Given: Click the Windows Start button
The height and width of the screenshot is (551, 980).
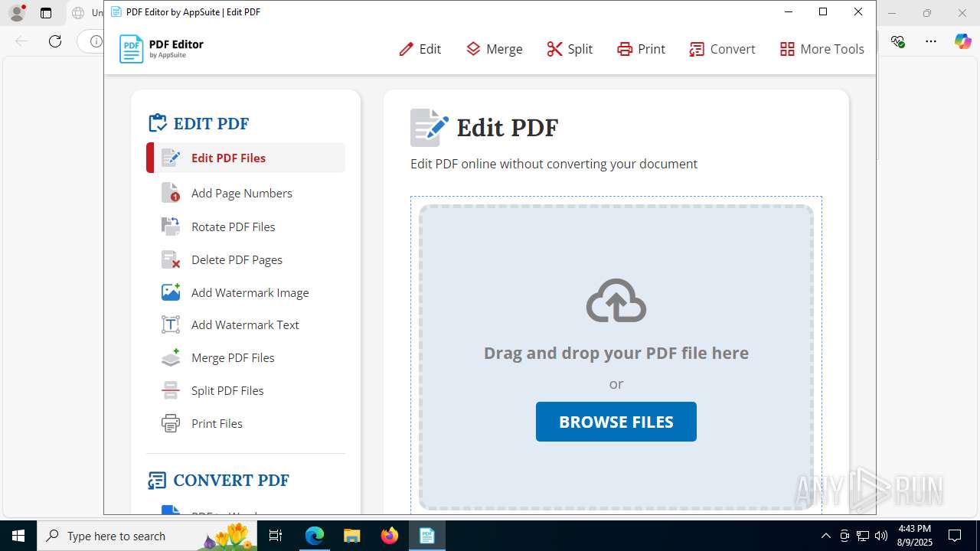Looking at the screenshot, I should pos(18,536).
